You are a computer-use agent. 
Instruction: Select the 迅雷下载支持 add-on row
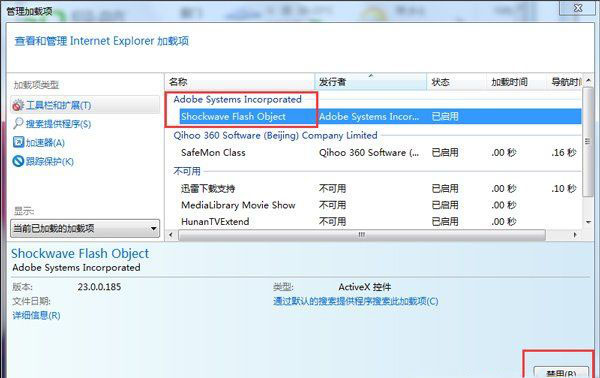(380, 189)
